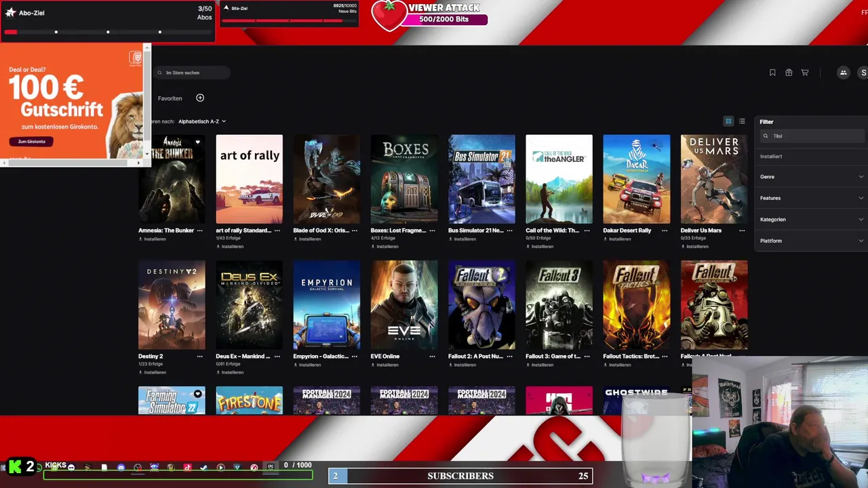Switch library to list view
The image size is (868, 488).
742,121
